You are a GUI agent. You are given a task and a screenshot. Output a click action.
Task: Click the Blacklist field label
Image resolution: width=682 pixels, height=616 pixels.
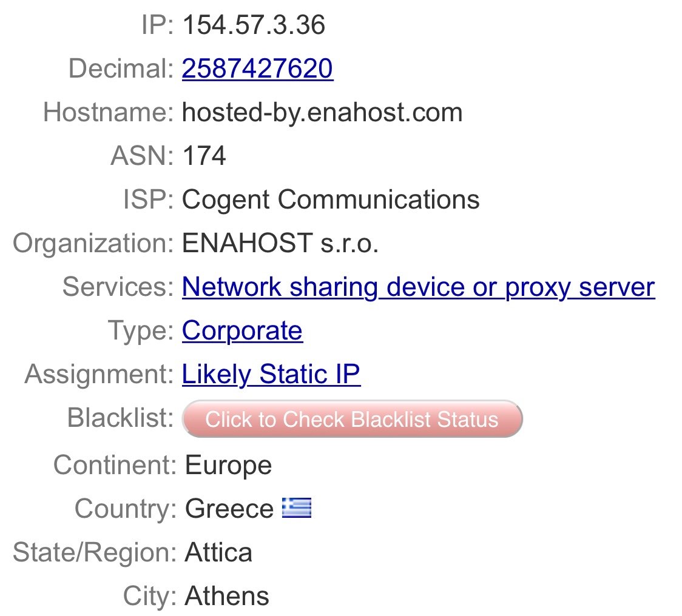pyautogui.click(x=121, y=418)
